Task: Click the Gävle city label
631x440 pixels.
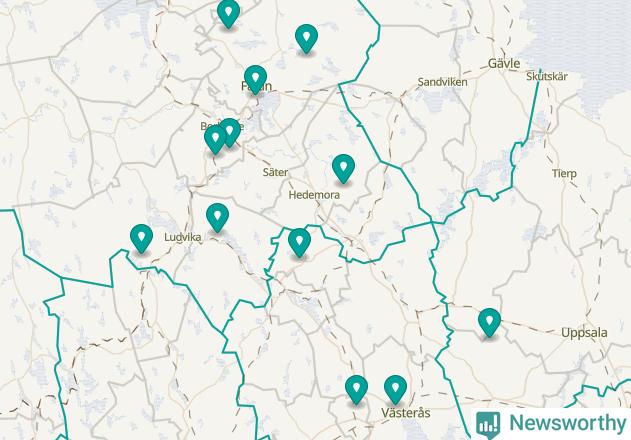Action: coord(504,64)
